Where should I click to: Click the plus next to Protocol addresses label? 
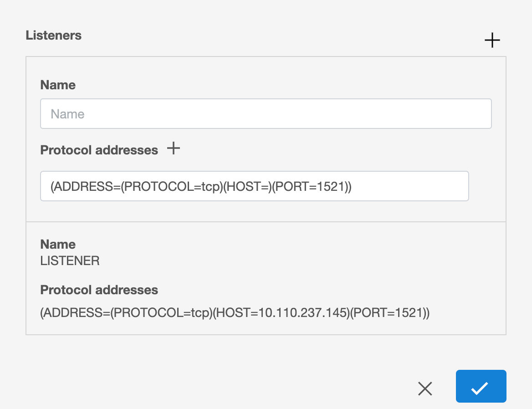point(173,148)
